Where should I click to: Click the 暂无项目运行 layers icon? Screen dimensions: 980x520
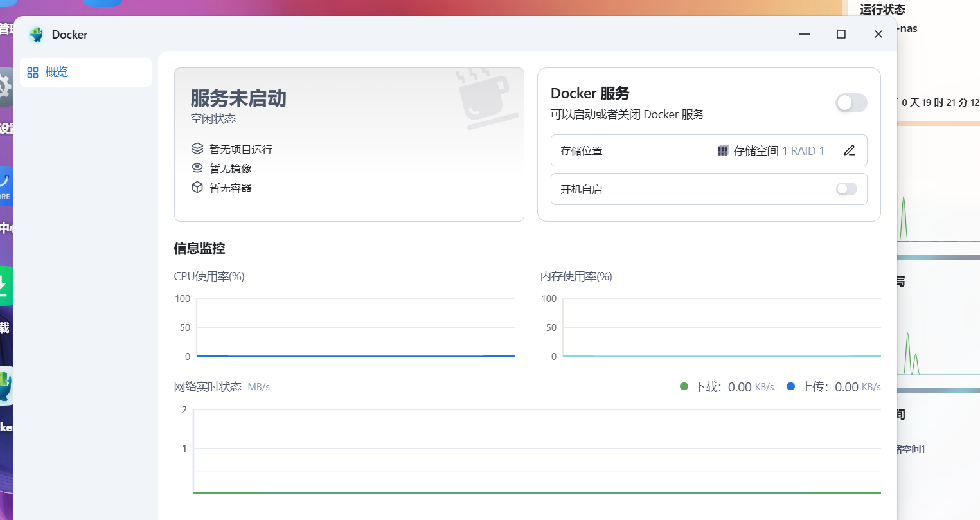coord(197,148)
